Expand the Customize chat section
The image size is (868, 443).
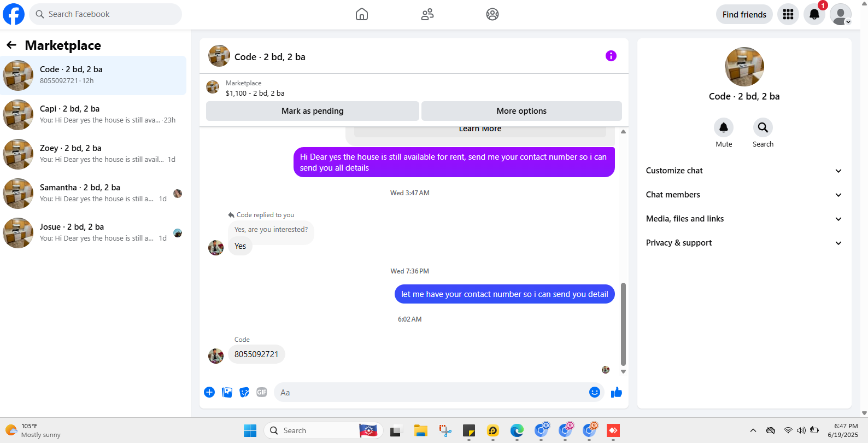(x=744, y=171)
